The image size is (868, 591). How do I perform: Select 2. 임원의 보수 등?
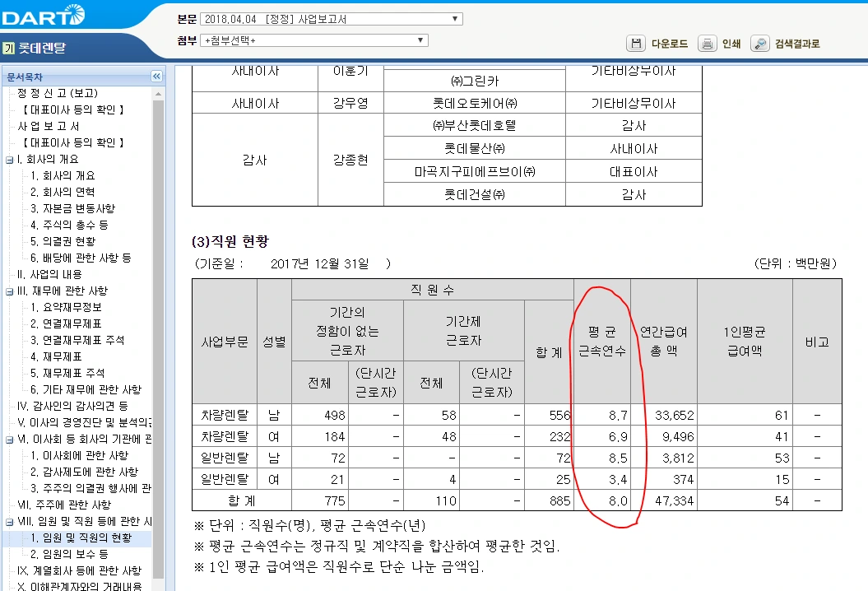(x=69, y=555)
